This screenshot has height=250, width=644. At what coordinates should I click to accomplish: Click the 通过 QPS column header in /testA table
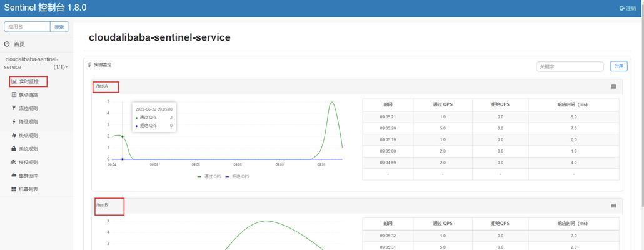[x=443, y=104]
